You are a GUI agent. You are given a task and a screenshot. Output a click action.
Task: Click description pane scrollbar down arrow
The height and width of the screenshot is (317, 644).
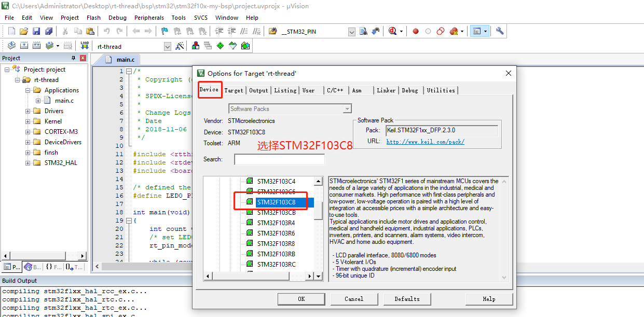pos(504,278)
